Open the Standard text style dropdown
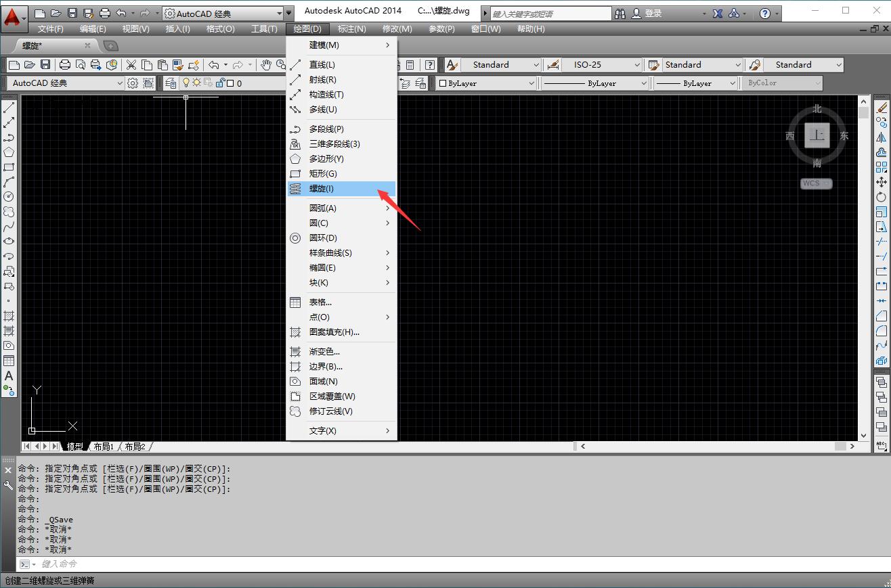This screenshot has height=588, width=891. [501, 65]
